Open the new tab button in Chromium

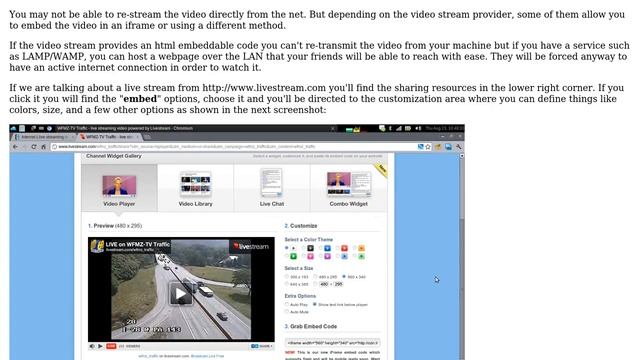147,137
